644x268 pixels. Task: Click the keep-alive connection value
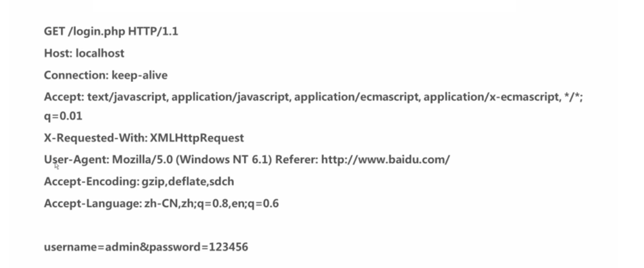[x=139, y=75]
